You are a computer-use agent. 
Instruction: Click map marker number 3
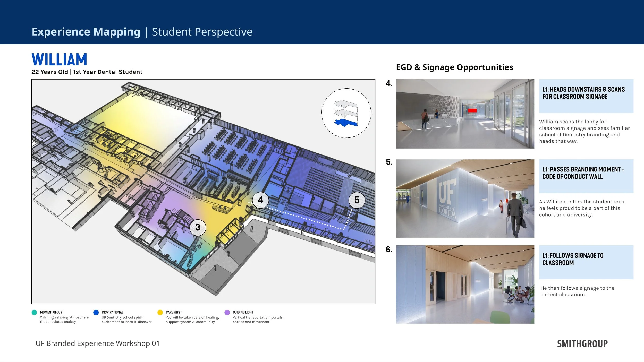click(x=198, y=227)
